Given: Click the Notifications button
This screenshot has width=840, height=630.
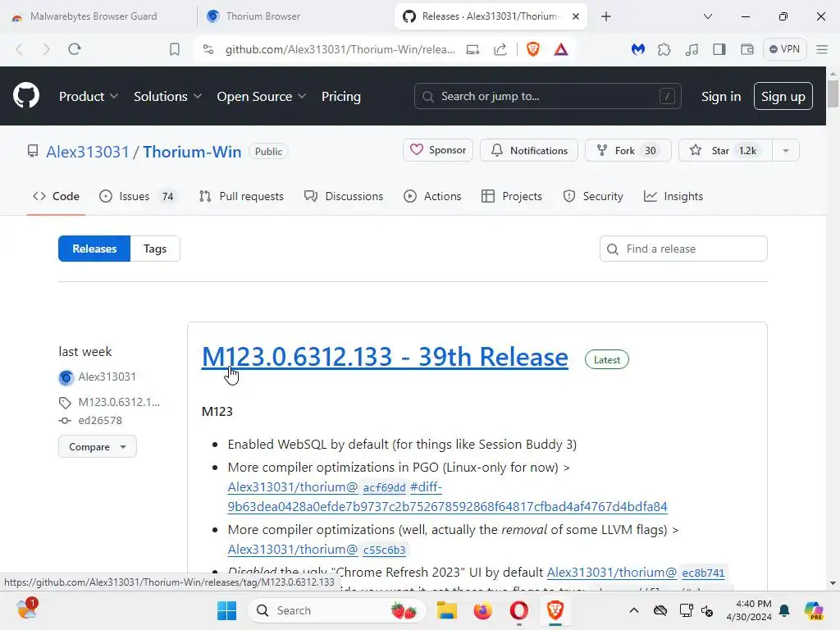Looking at the screenshot, I should 529,151.
